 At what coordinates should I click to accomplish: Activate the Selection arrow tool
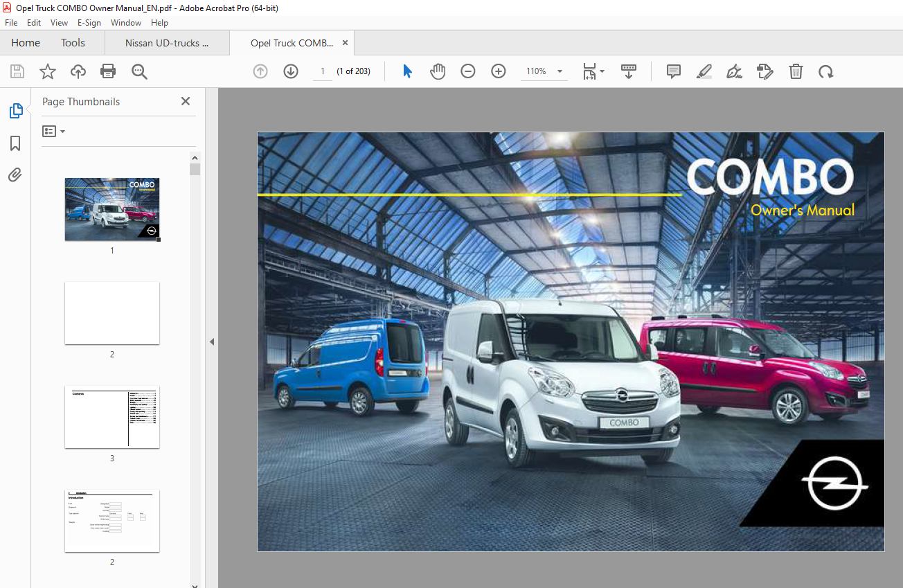point(407,71)
